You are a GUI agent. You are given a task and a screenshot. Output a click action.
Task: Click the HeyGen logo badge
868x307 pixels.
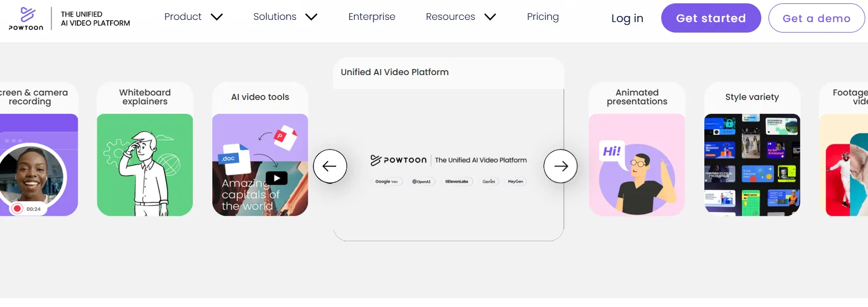(515, 182)
